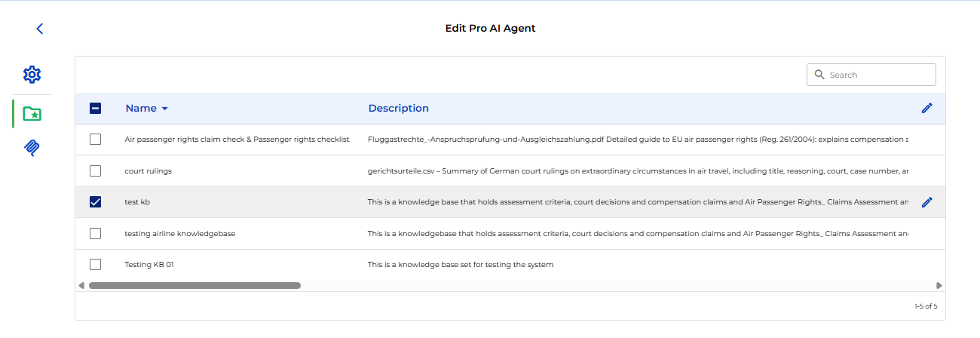Select the starred folder sidebar icon
This screenshot has height=338, width=980.
coord(32,114)
